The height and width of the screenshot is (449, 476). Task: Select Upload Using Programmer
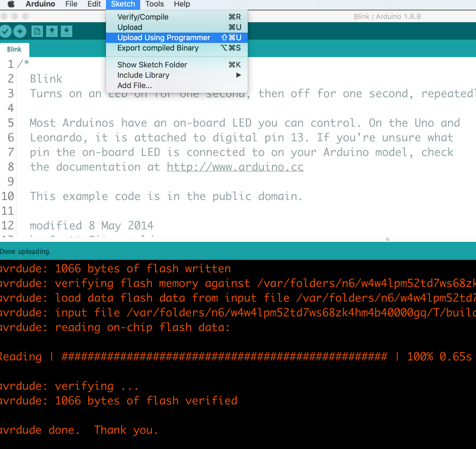click(x=177, y=38)
